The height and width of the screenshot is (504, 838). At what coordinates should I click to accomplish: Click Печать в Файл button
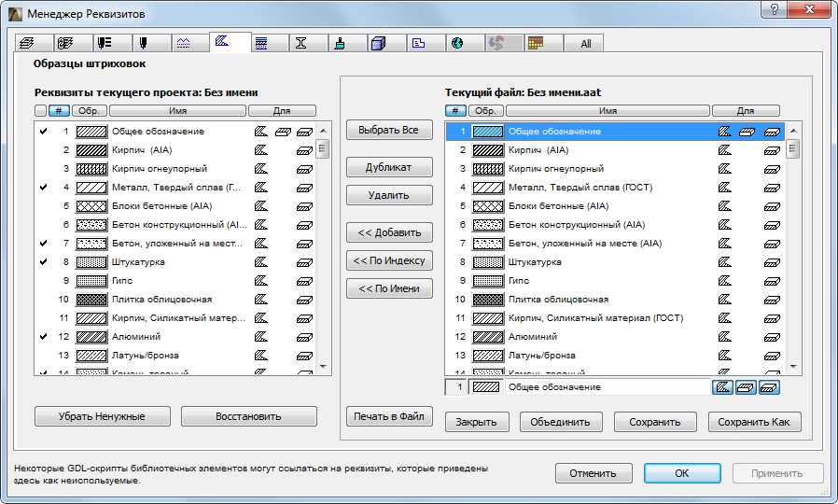pyautogui.click(x=389, y=416)
